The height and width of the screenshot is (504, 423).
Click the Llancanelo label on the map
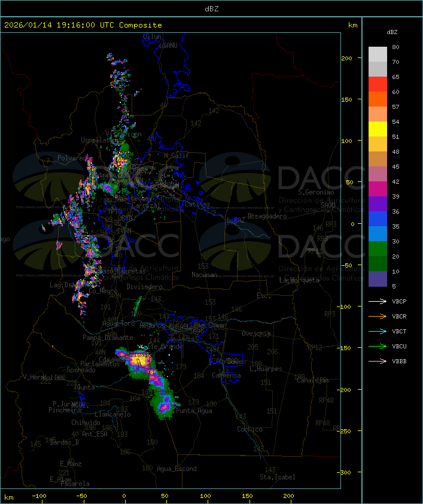tap(112, 414)
